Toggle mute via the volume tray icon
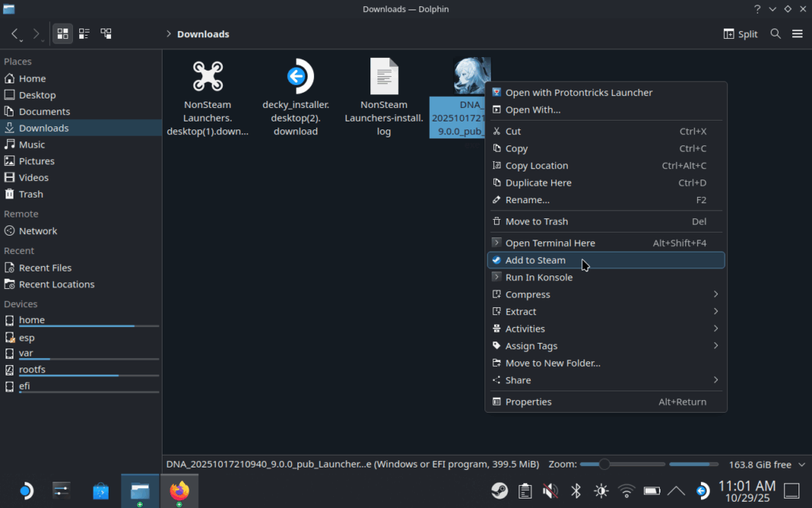This screenshot has width=812, height=508. (550, 491)
